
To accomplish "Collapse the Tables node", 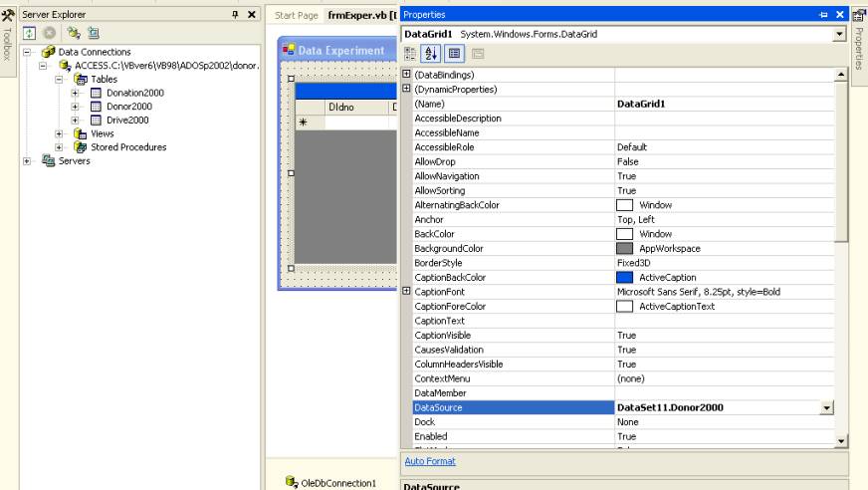I will click(59, 79).
